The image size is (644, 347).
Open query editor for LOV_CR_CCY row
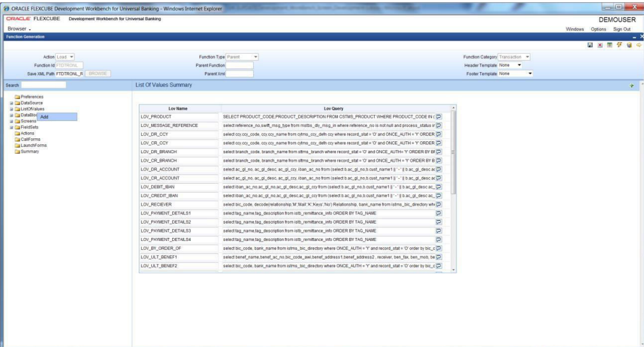[438, 143]
